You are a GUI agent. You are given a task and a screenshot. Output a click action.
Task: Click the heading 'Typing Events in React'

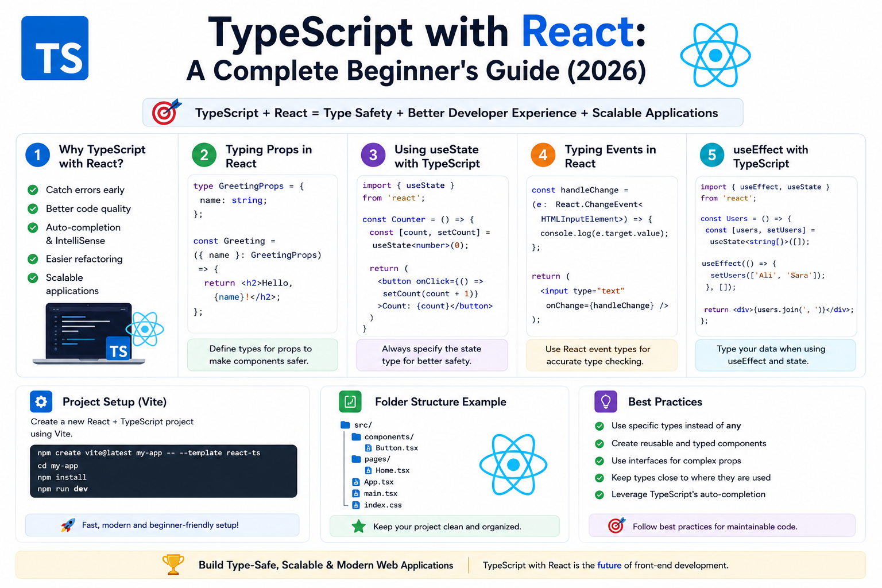click(x=610, y=156)
